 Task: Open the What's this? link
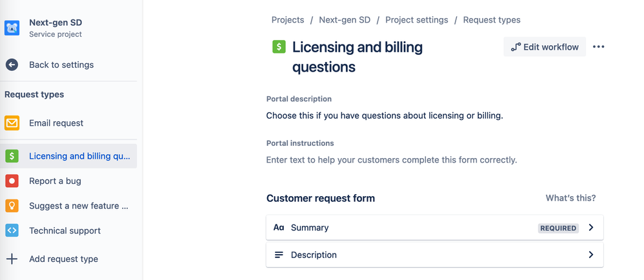coord(570,198)
